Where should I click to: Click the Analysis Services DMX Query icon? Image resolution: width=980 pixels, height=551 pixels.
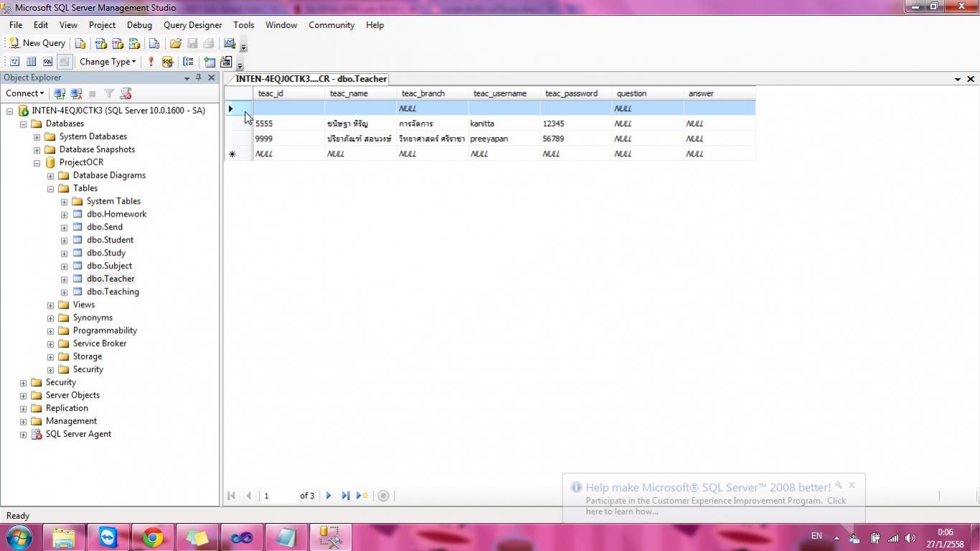[118, 43]
